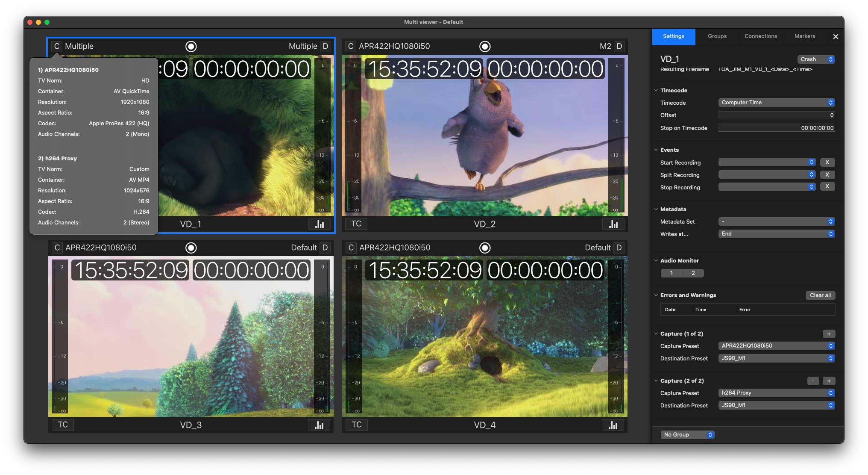Viewport: 868px width, 475px height.
Task: Toggle the TC button under VD_4
Action: pyautogui.click(x=357, y=425)
